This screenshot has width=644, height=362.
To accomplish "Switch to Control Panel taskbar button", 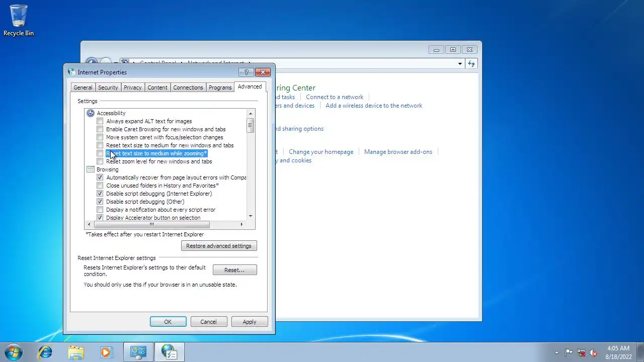I will tap(138, 352).
